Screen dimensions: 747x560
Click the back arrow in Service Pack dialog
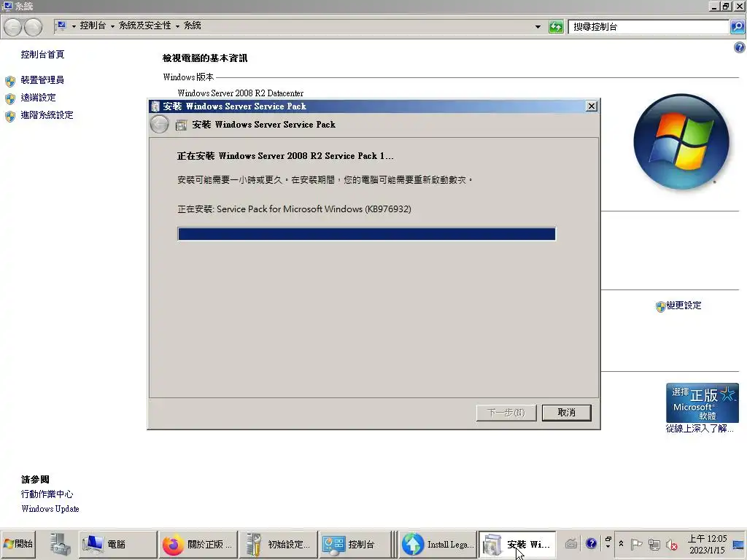coord(159,125)
